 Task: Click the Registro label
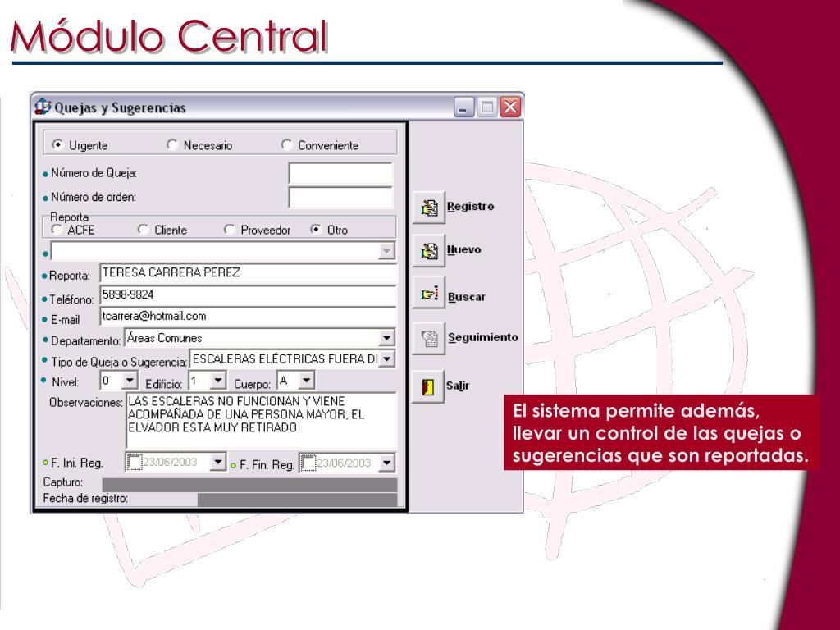click(470, 206)
